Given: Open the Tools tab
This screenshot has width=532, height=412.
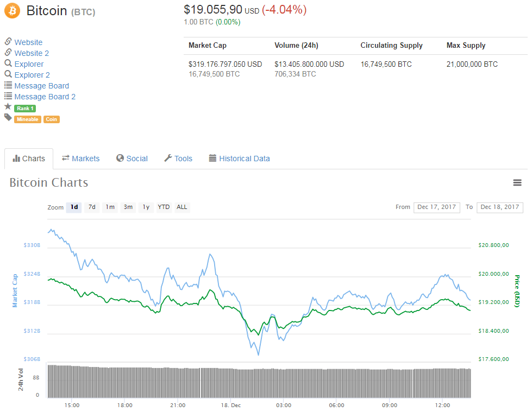Looking at the screenshot, I should click(x=178, y=159).
